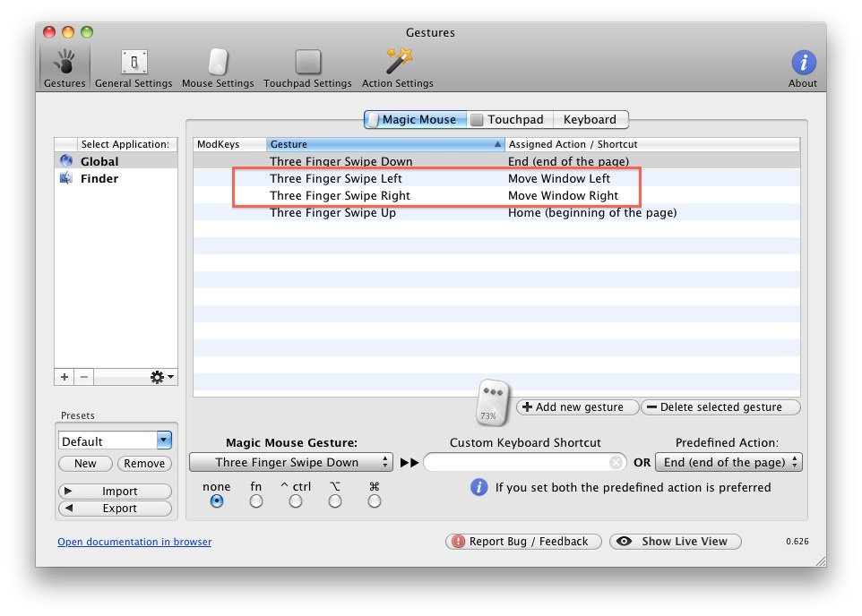This screenshot has width=862, height=616.
Task: Select the option key modifier radio button
Action: tap(335, 500)
